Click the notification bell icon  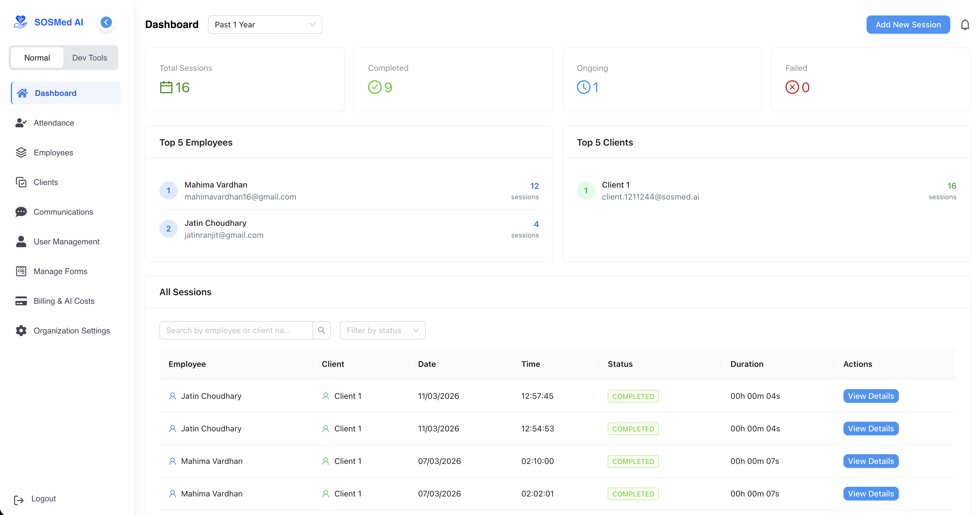pyautogui.click(x=965, y=24)
